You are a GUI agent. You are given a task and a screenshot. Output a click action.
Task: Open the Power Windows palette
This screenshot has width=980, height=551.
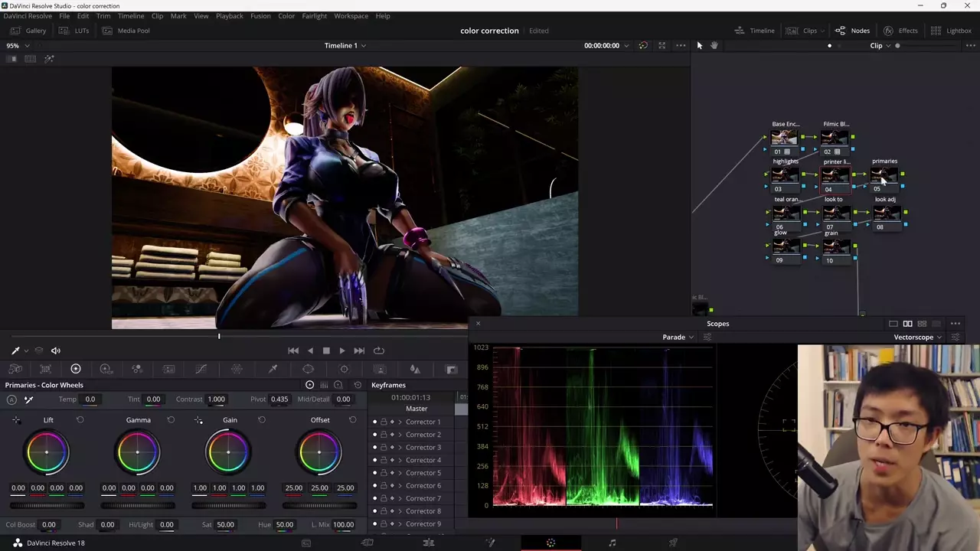309,370
